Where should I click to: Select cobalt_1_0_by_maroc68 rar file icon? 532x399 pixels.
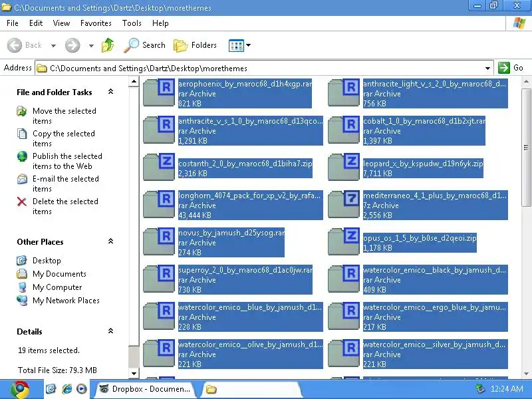(344, 130)
